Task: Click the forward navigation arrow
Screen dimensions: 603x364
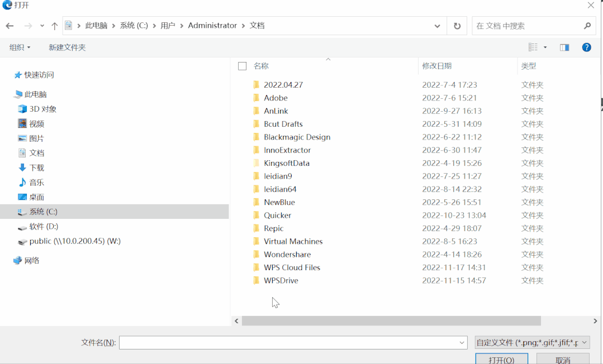Action: [28, 26]
